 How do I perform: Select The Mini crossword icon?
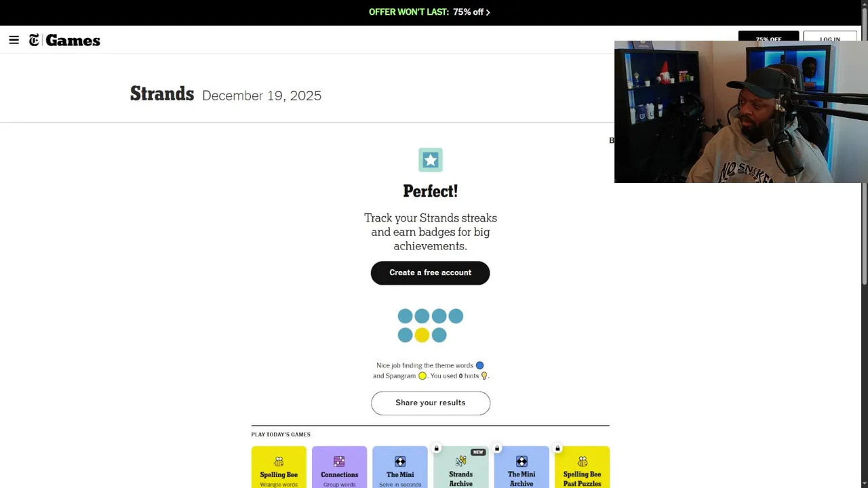(400, 462)
